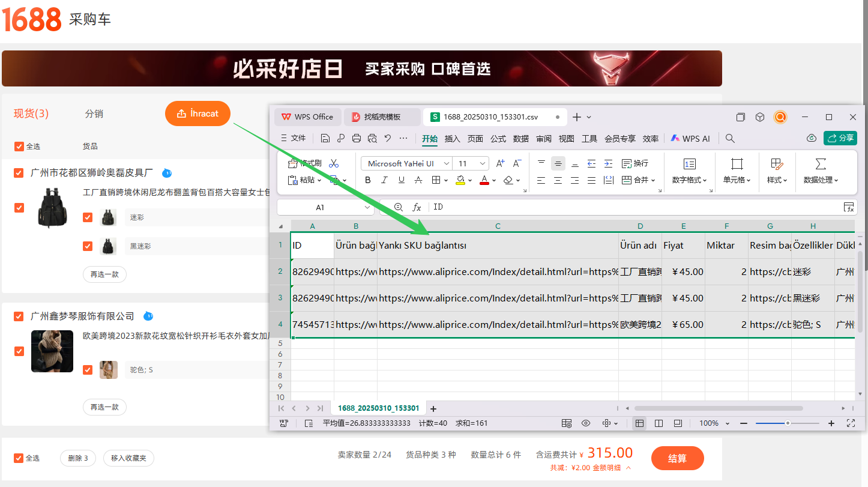Click the green 分享 share button
This screenshot has width=868, height=487.
click(x=840, y=138)
